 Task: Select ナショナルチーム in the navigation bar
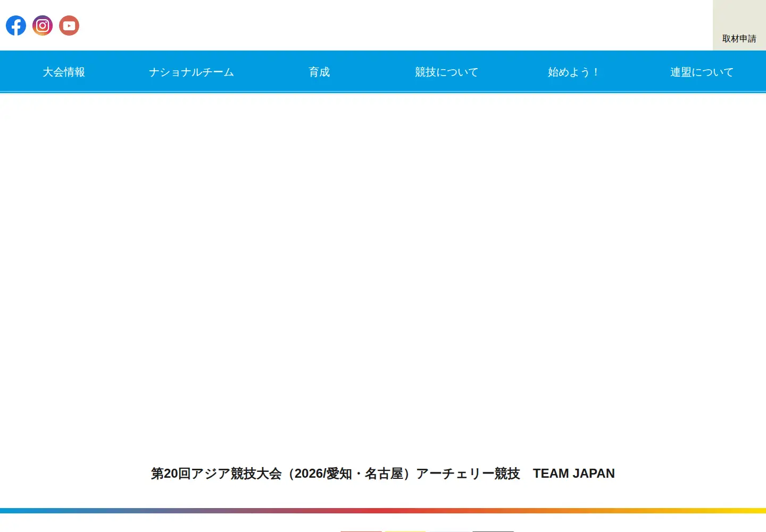tap(191, 72)
